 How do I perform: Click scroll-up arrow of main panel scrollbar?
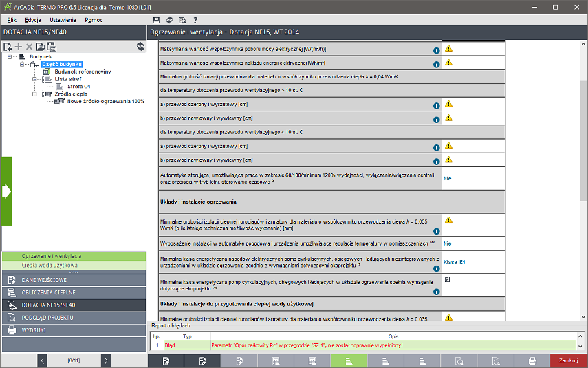coord(583,44)
